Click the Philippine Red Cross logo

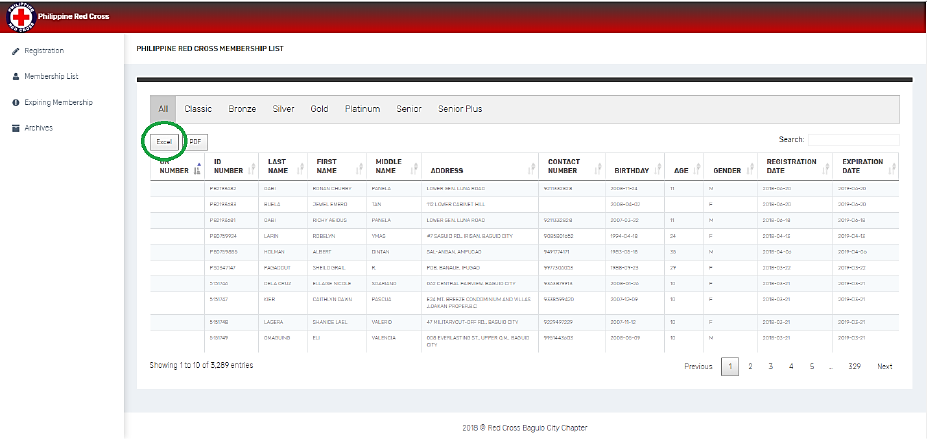tap(20, 17)
